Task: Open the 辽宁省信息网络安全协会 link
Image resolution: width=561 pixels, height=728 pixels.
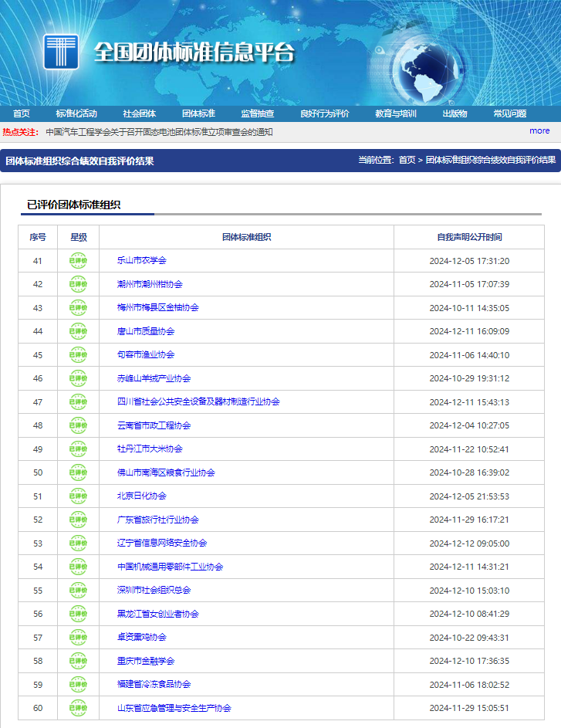Action: coord(162,543)
